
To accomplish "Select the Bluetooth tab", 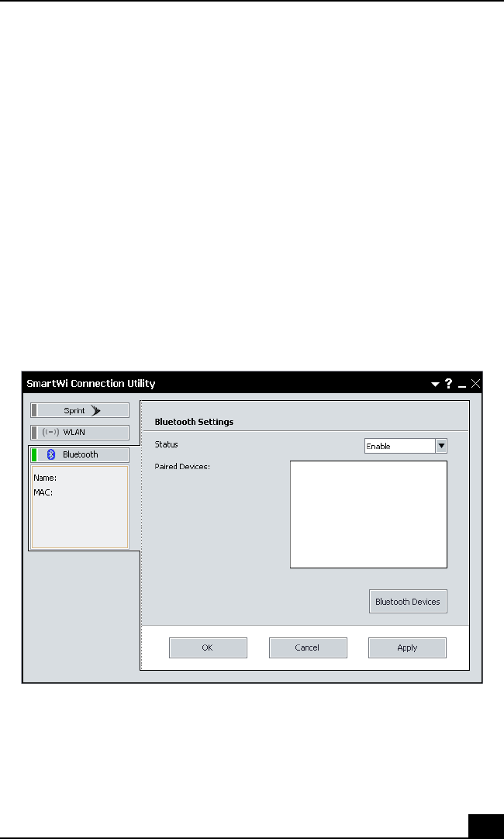I will pos(80,455).
